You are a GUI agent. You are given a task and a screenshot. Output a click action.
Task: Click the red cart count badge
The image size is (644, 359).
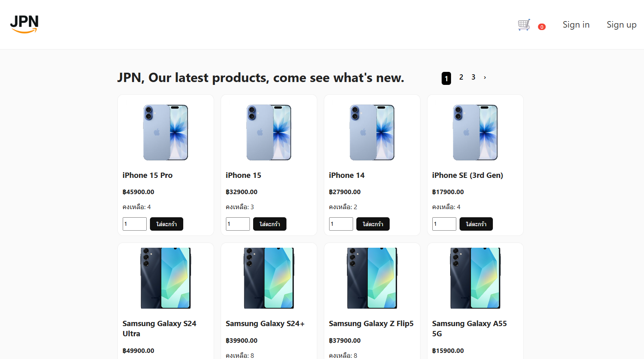click(x=542, y=27)
